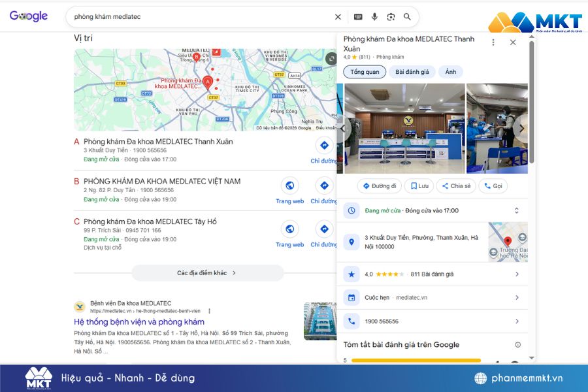Click Đang mở cửa status in panel

382,210
